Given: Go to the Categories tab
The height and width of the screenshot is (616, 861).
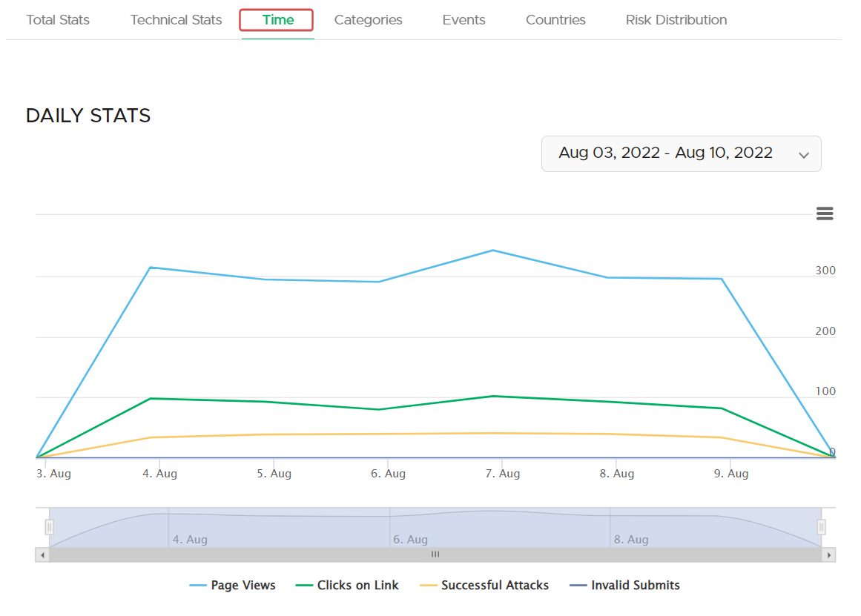Looking at the screenshot, I should point(368,20).
